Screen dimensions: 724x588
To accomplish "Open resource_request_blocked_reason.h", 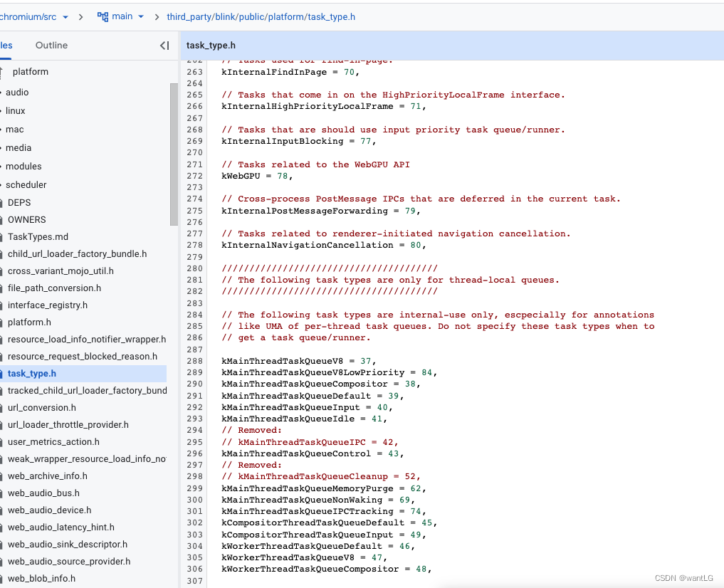I will coord(82,357).
